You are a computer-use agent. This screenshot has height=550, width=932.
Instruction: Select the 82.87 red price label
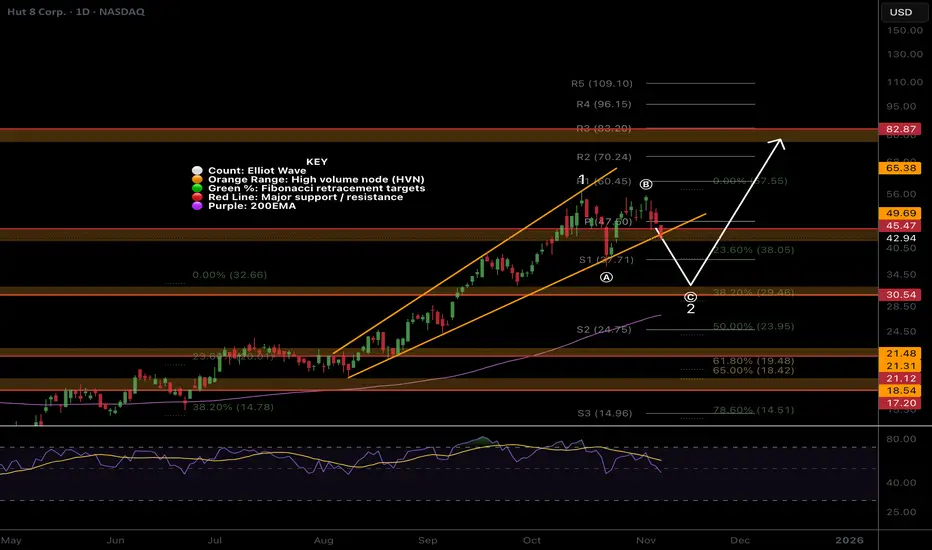click(x=900, y=129)
